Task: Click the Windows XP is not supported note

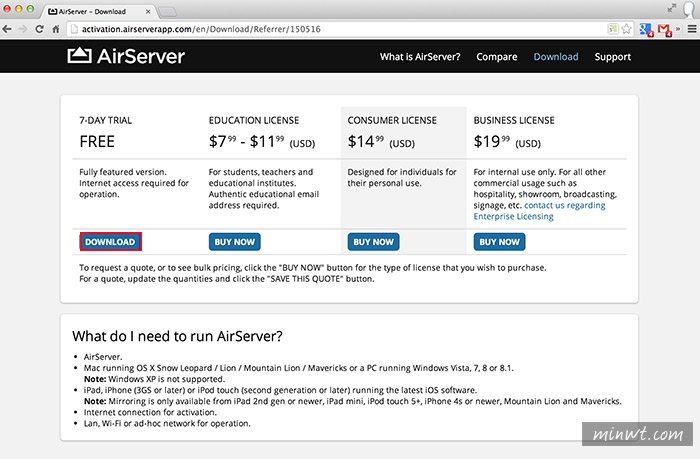Action: [154, 379]
